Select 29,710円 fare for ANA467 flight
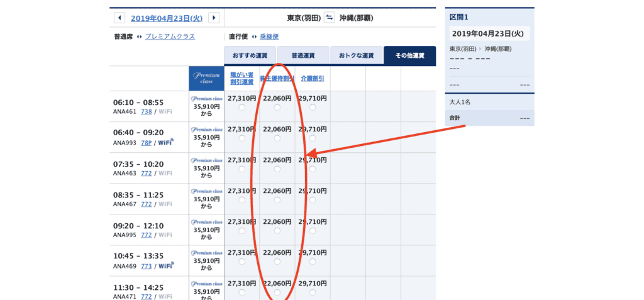The image size is (644, 300). [313, 200]
